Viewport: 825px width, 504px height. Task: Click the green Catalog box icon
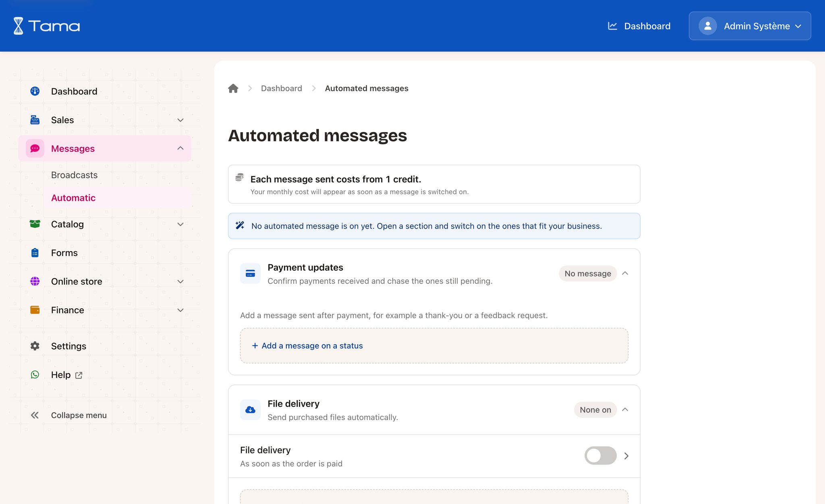pos(35,224)
